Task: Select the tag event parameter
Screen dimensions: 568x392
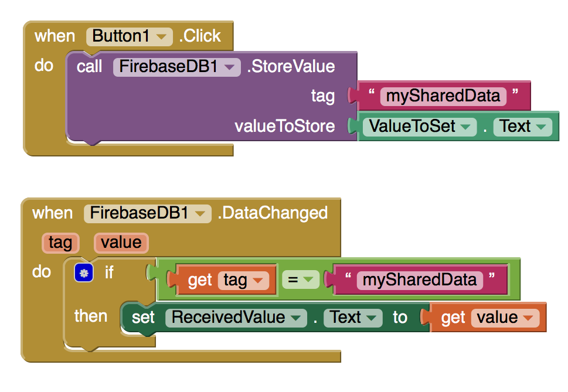Action: tap(60, 243)
